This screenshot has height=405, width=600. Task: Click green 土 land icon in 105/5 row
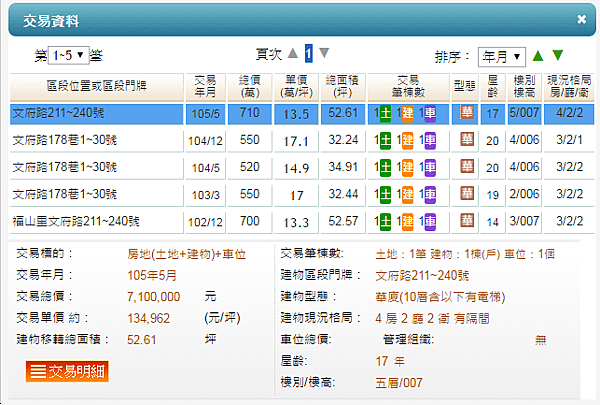tap(386, 114)
